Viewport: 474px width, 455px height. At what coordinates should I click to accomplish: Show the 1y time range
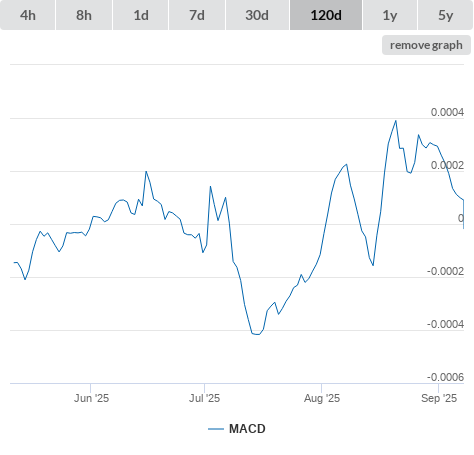pyautogui.click(x=390, y=15)
